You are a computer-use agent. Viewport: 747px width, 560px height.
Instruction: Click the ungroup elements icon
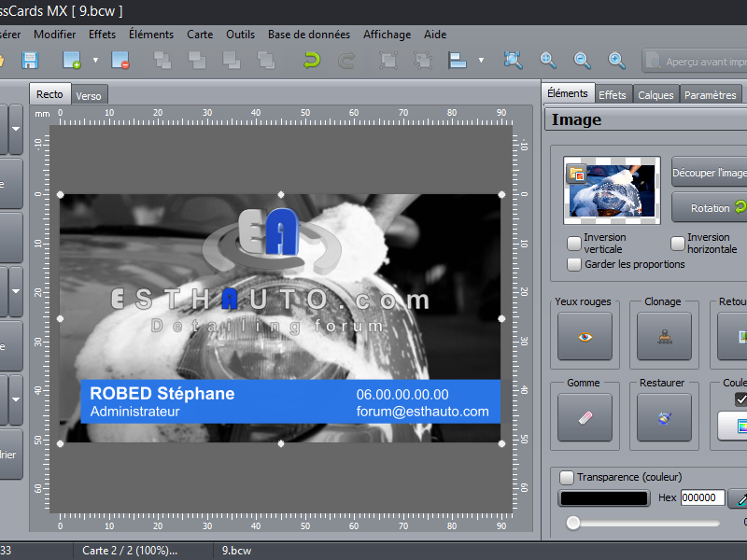coord(423,61)
